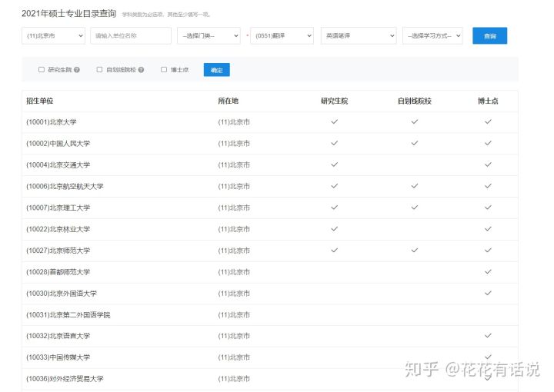This screenshot has width=554, height=392.
Task: Click 北京大学 row's 研究生院 checkmark
Action: pyautogui.click(x=334, y=121)
